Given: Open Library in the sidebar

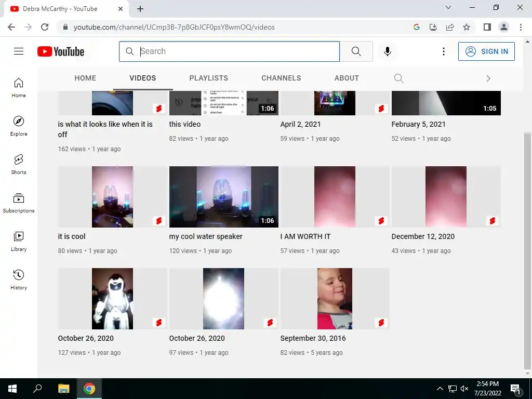Looking at the screenshot, I should pos(19,241).
